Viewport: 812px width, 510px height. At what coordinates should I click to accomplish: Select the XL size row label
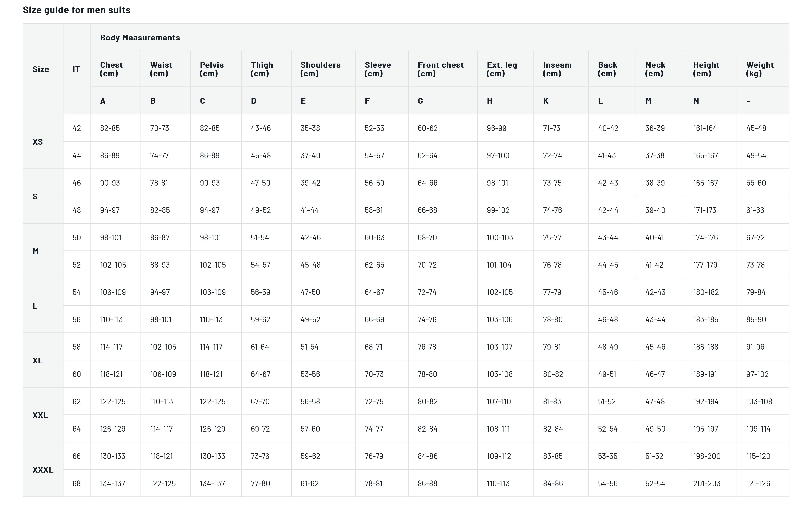pos(37,360)
